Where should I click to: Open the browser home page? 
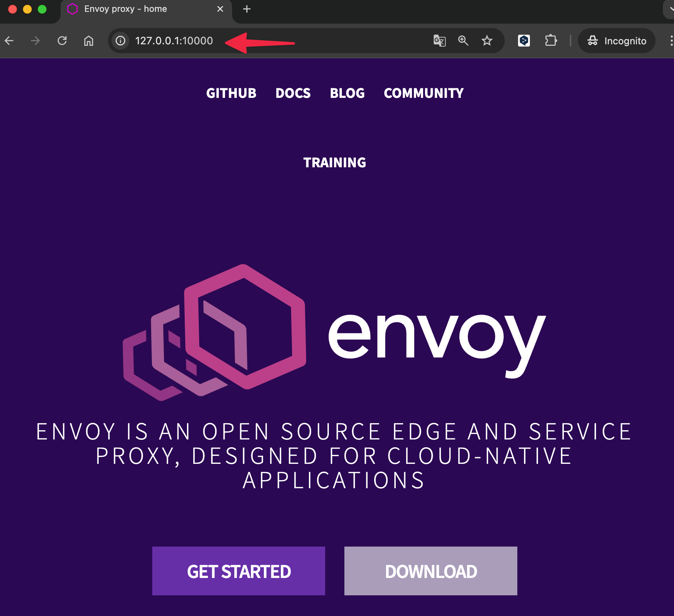click(x=89, y=41)
